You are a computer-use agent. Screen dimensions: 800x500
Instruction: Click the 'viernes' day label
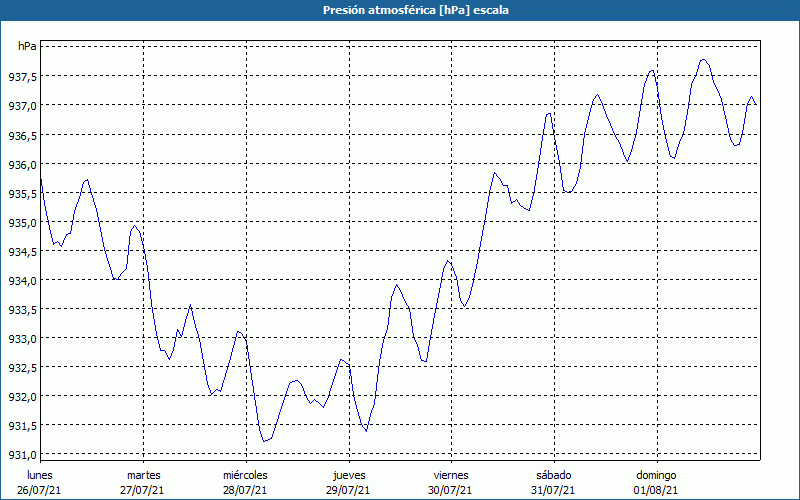(x=451, y=475)
